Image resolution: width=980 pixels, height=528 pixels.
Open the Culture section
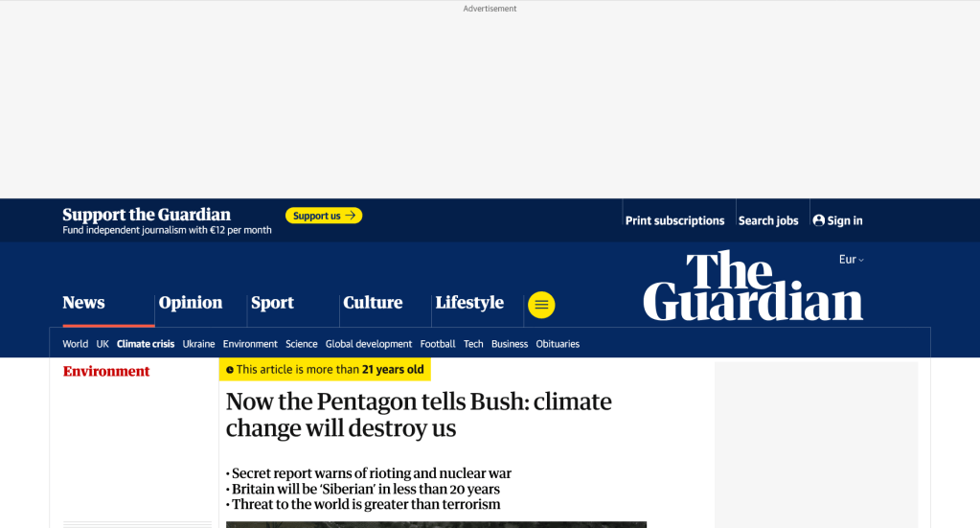[373, 303]
